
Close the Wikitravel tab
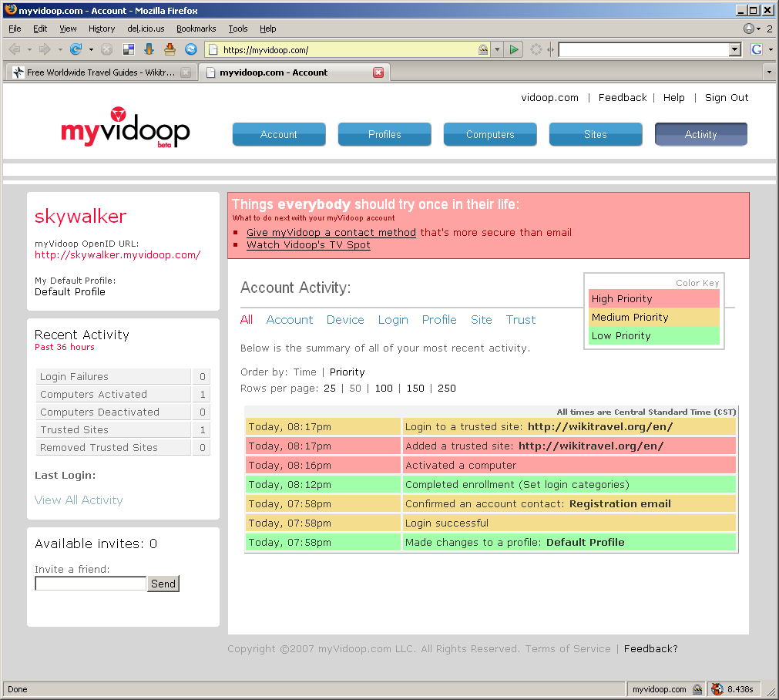tap(185, 72)
